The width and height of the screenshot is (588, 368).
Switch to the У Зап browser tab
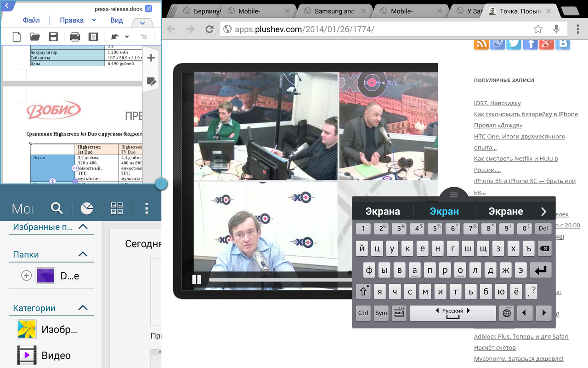(x=469, y=11)
